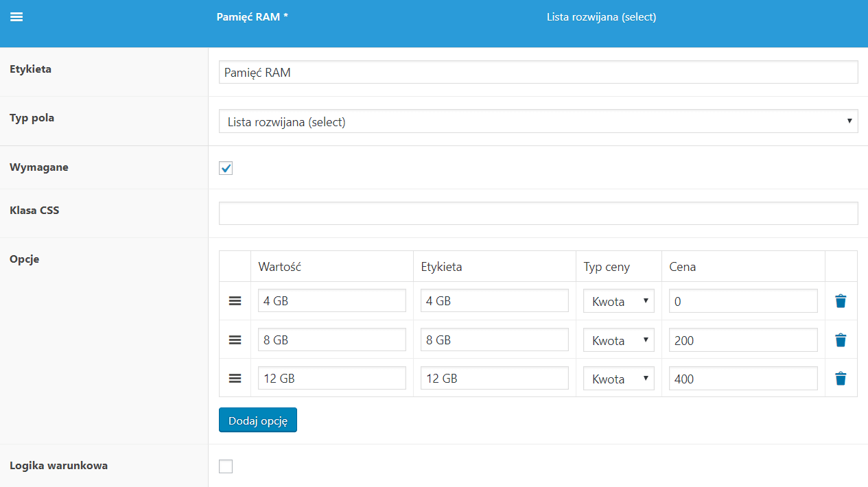The height and width of the screenshot is (487, 868).
Task: Enable the Logika warunkowa checkbox
Action: click(x=226, y=466)
